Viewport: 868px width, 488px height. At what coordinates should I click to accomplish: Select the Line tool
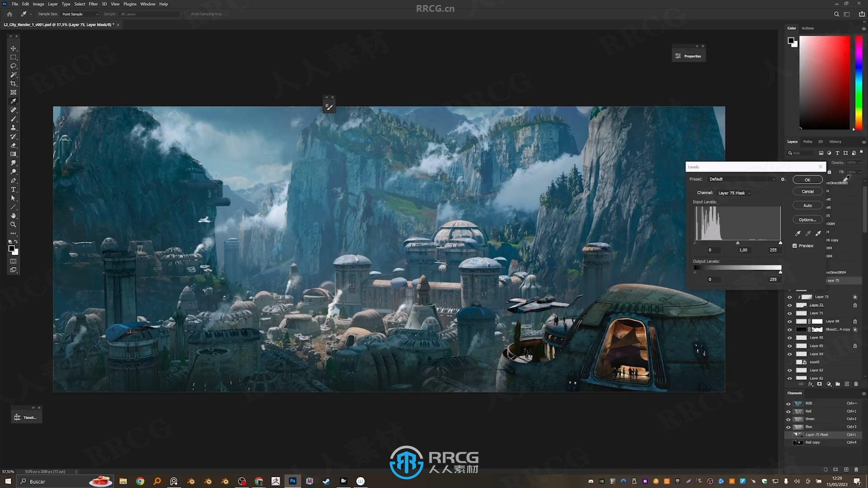pyautogui.click(x=13, y=207)
